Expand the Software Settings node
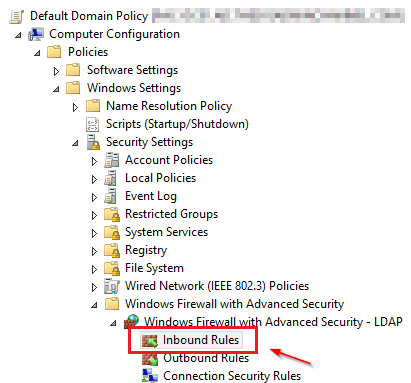 (x=56, y=71)
